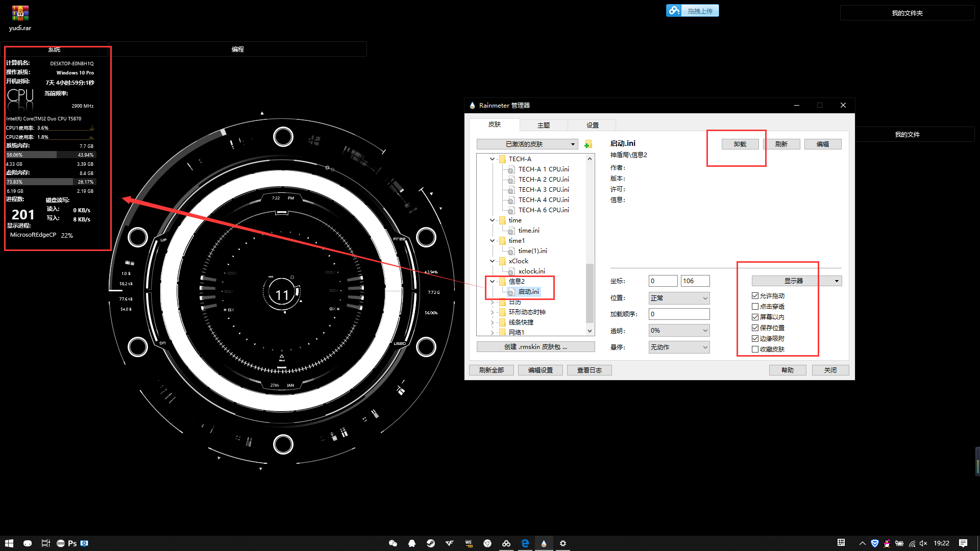Open the Photoshop taskbar icon
Screen dimensions: 980x551
(72, 543)
